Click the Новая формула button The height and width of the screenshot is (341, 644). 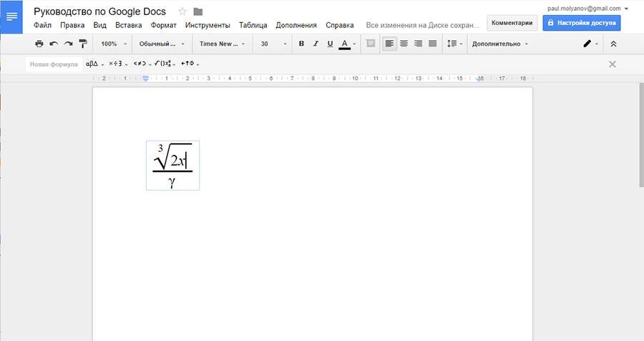coord(54,64)
